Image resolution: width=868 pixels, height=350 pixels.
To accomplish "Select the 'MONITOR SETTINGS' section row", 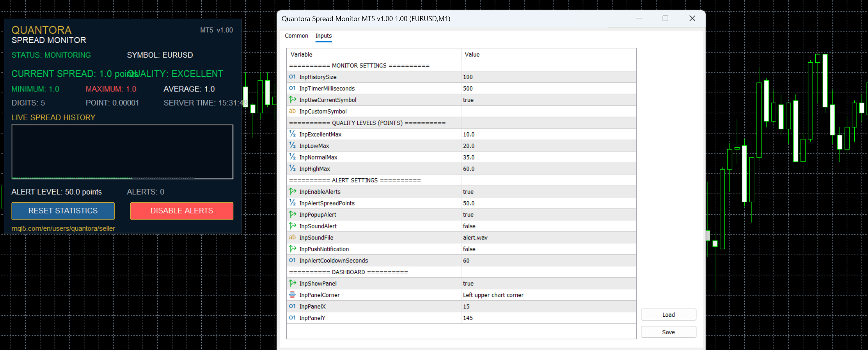I will pos(462,65).
